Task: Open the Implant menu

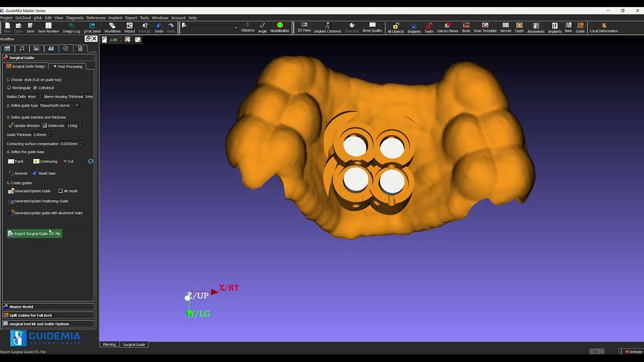Action: click(x=115, y=18)
